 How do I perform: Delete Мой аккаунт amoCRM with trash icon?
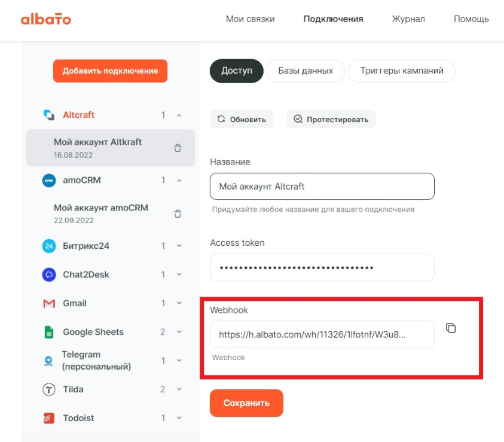pyautogui.click(x=178, y=214)
